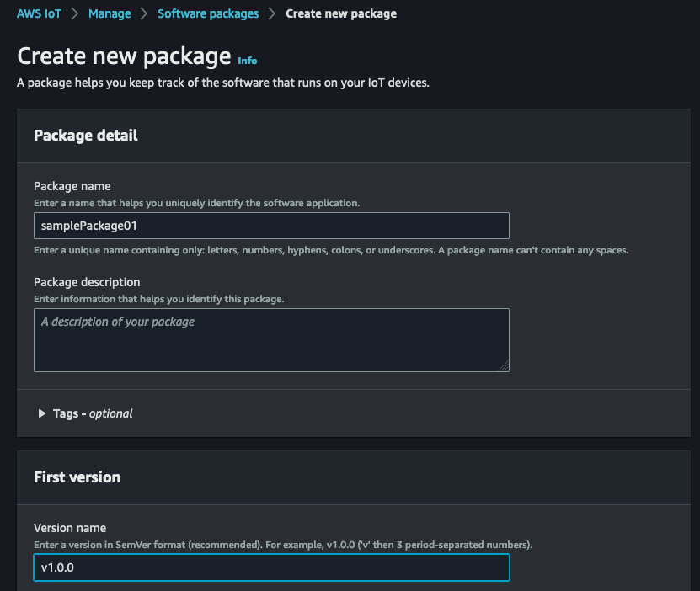This screenshot has height=591, width=700.
Task: Collapse the Package detail section header
Action: [x=86, y=136]
